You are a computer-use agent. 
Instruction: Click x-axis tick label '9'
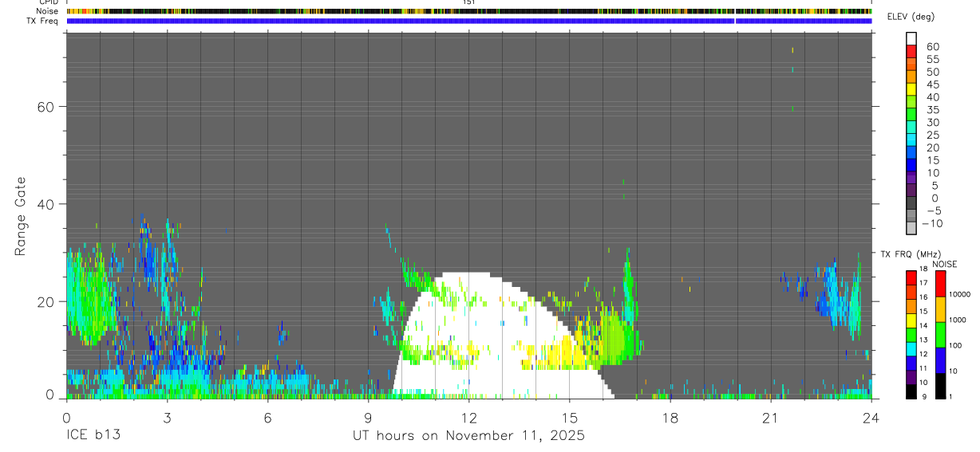tap(368, 418)
